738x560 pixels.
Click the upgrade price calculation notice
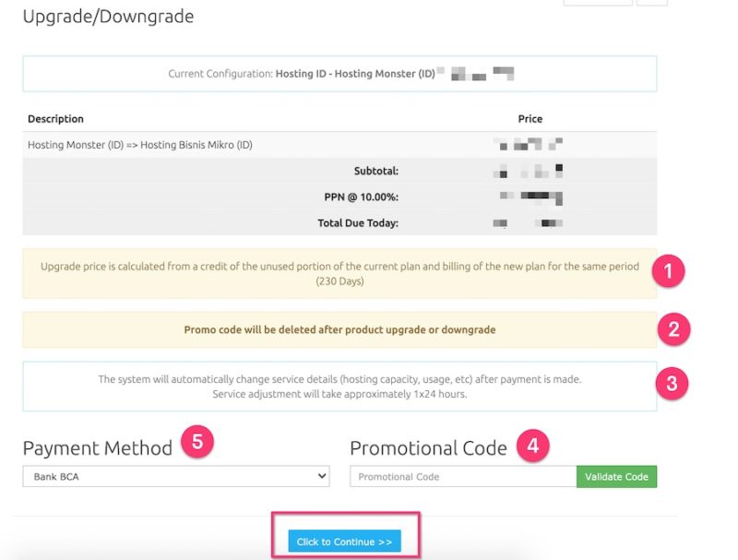click(339, 273)
